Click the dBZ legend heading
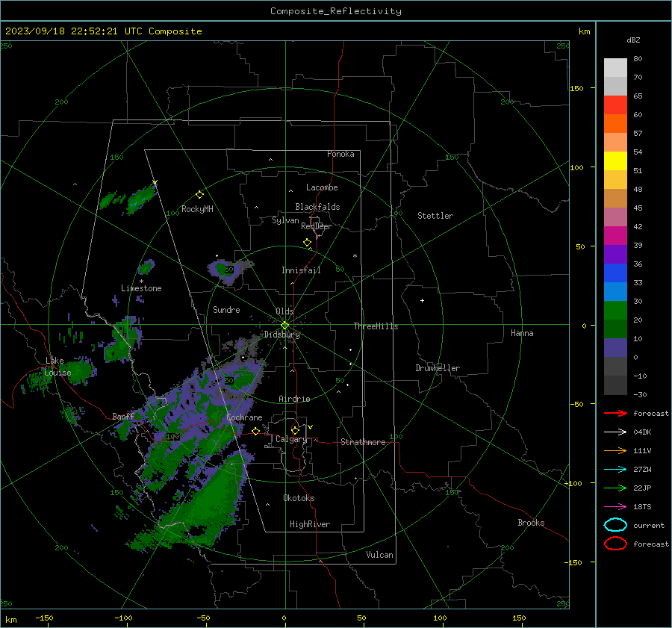This screenshot has height=628, width=672. coord(633,40)
